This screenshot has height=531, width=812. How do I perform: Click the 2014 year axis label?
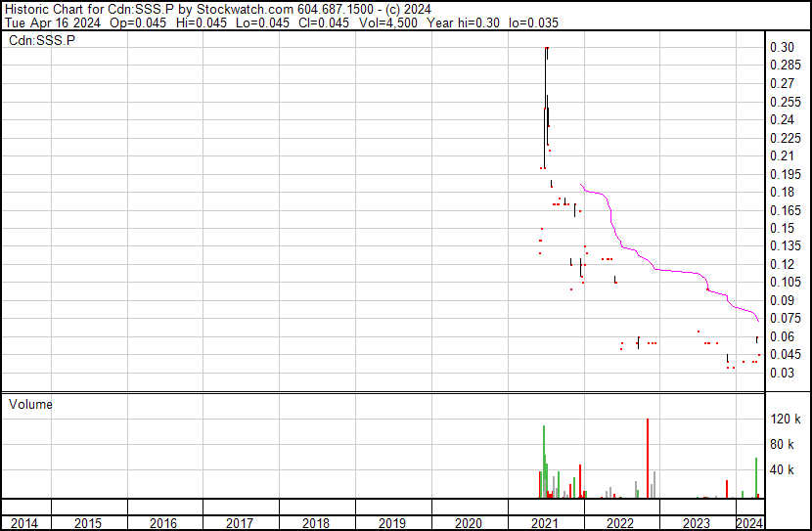tap(23, 523)
